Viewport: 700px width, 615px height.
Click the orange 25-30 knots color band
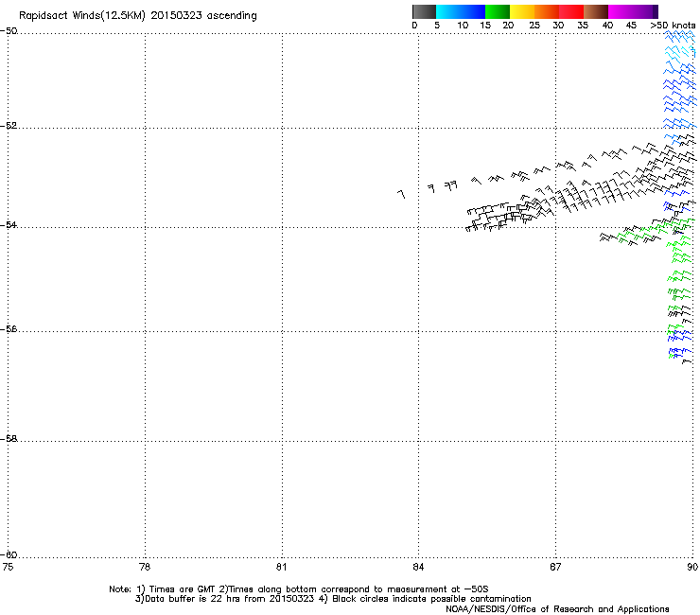[x=547, y=11]
